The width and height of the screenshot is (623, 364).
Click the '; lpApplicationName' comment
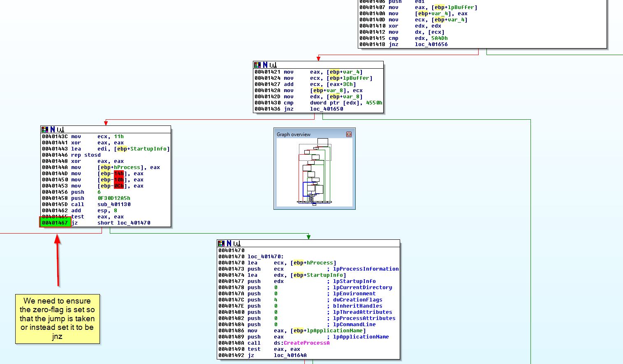[x=358, y=337]
